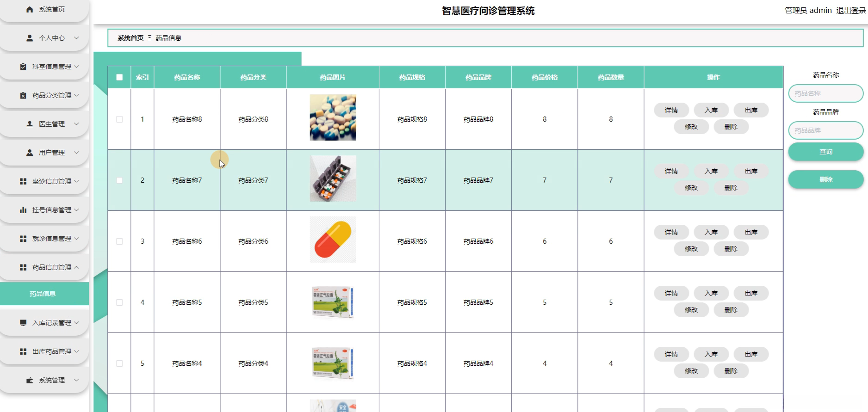The height and width of the screenshot is (412, 868).
Task: Click the green 删除 batch delete button
Action: pos(826,179)
